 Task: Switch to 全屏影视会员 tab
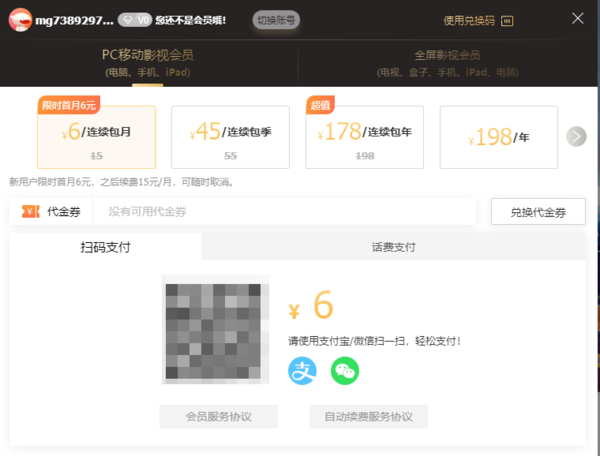click(x=447, y=62)
